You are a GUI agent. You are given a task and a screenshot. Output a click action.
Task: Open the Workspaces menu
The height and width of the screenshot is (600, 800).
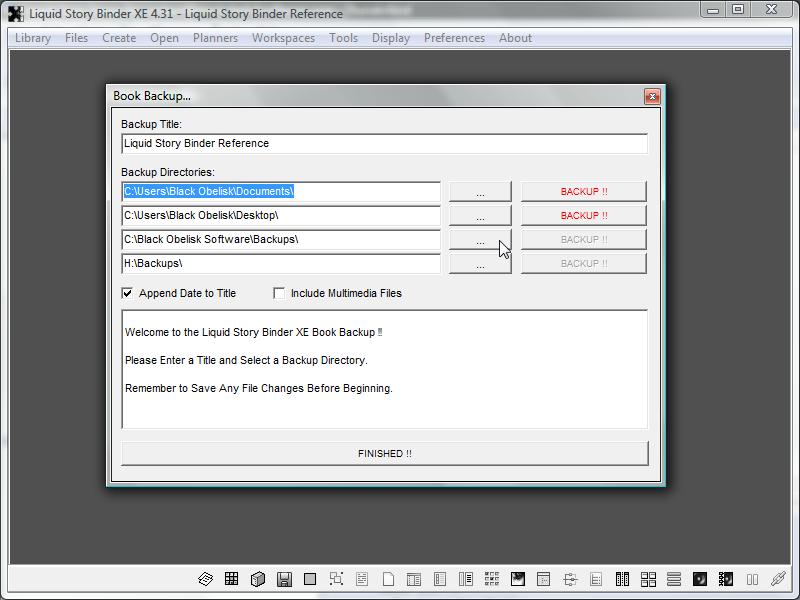coord(283,38)
